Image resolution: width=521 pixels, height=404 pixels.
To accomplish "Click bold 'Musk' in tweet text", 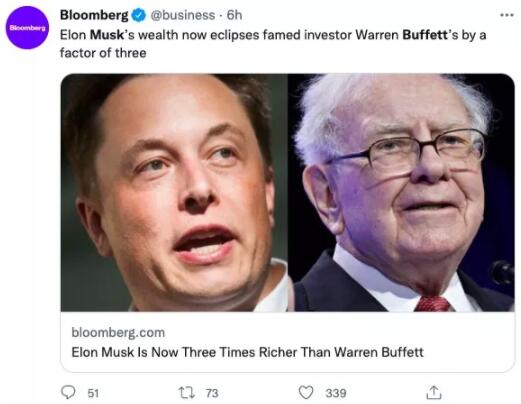I will pyautogui.click(x=107, y=35).
